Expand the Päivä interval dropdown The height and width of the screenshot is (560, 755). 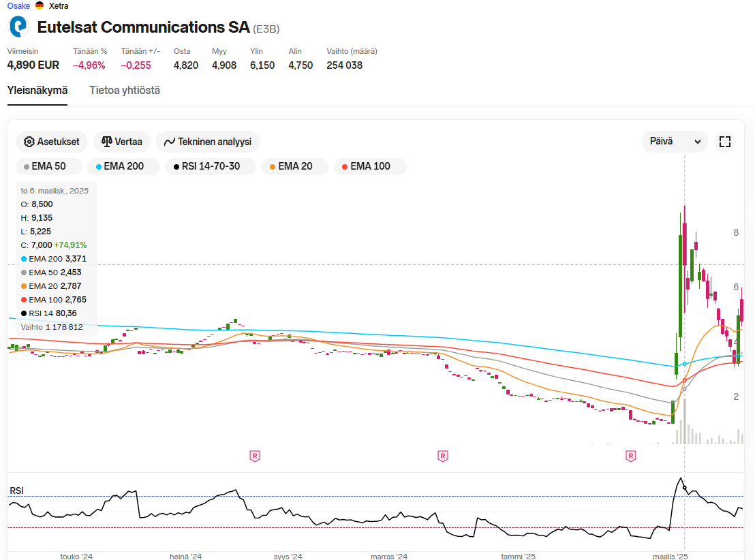point(675,142)
